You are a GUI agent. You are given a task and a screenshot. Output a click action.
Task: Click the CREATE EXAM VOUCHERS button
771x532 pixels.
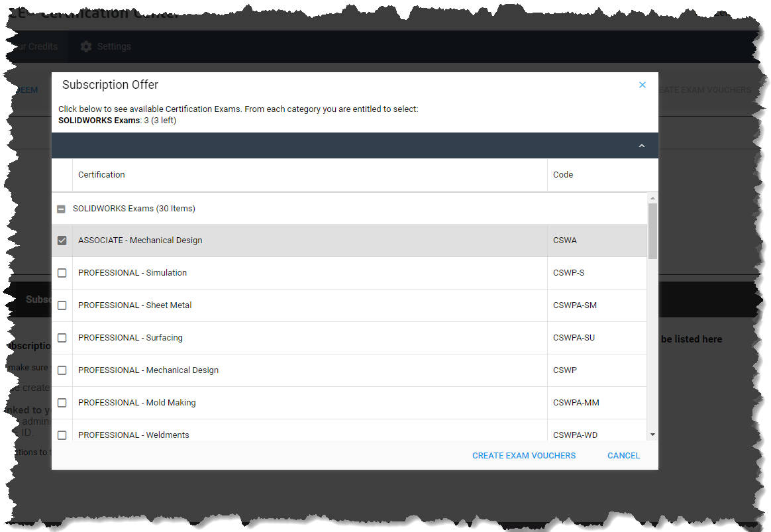[523, 456]
